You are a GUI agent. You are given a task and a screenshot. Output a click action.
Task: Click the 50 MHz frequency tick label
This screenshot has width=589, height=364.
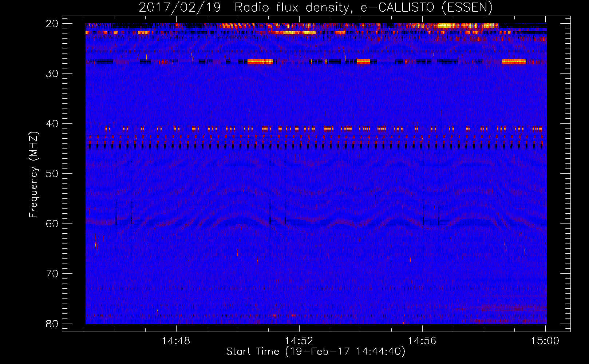tap(52, 174)
